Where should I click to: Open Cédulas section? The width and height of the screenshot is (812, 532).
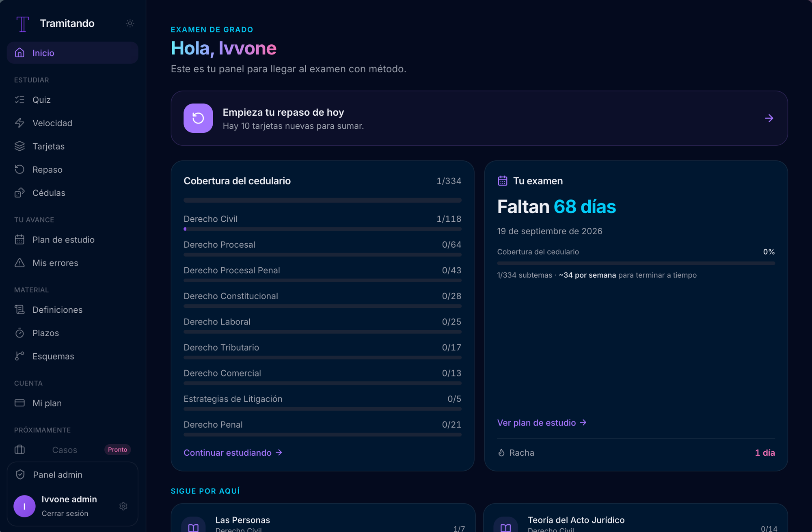[73, 193]
